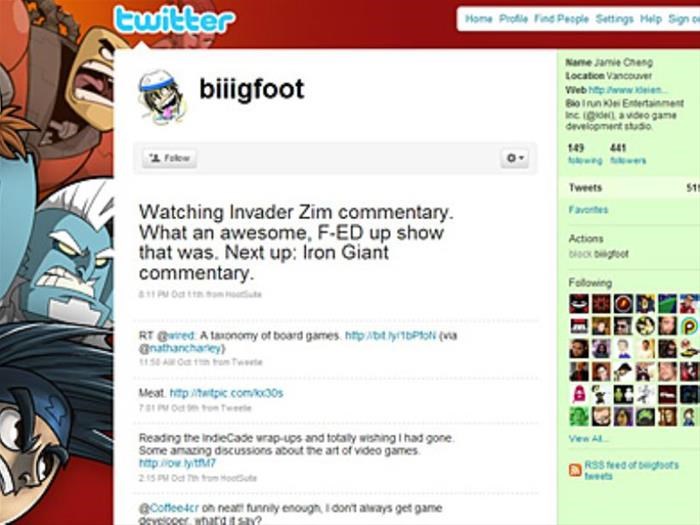Click View All following link
This screenshot has height=525, width=700.
tap(588, 439)
